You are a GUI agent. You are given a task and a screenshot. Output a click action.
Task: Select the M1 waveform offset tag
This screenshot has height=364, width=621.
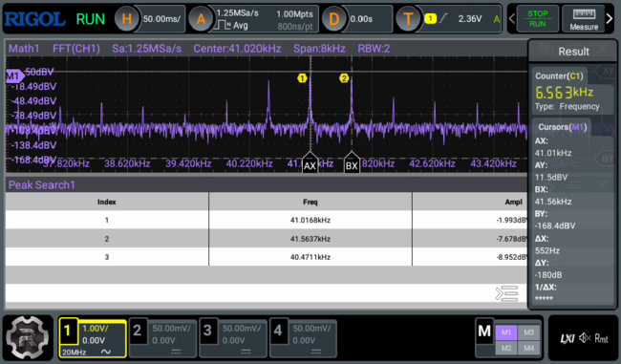pyautogui.click(x=14, y=75)
